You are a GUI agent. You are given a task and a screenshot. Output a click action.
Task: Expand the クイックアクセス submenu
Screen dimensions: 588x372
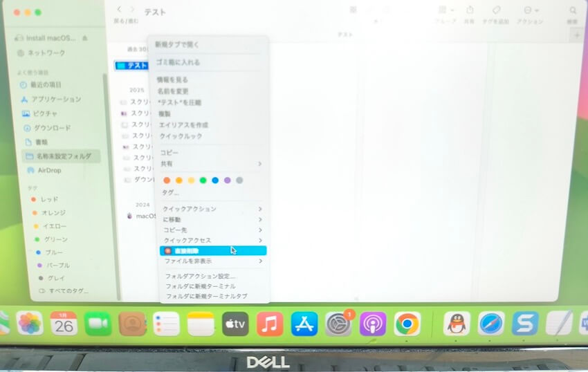[x=212, y=241]
